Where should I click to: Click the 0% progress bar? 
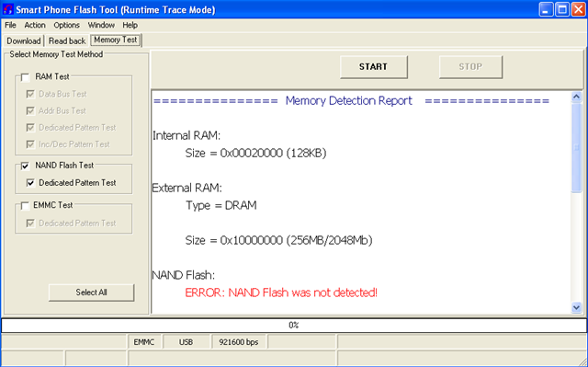tap(294, 326)
